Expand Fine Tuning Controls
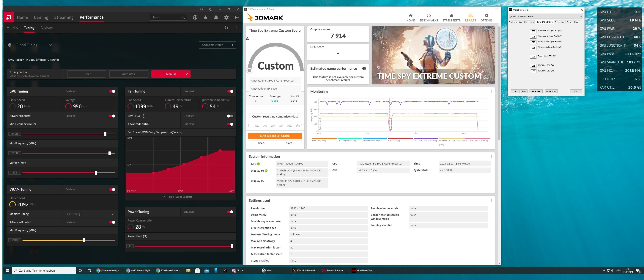The width and height of the screenshot is (644, 280). pyautogui.click(x=180, y=197)
